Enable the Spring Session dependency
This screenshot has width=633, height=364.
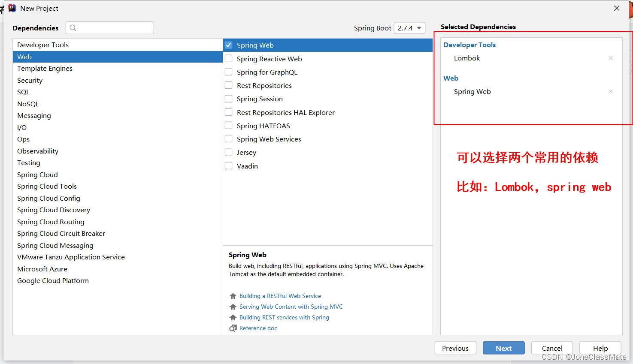[229, 99]
